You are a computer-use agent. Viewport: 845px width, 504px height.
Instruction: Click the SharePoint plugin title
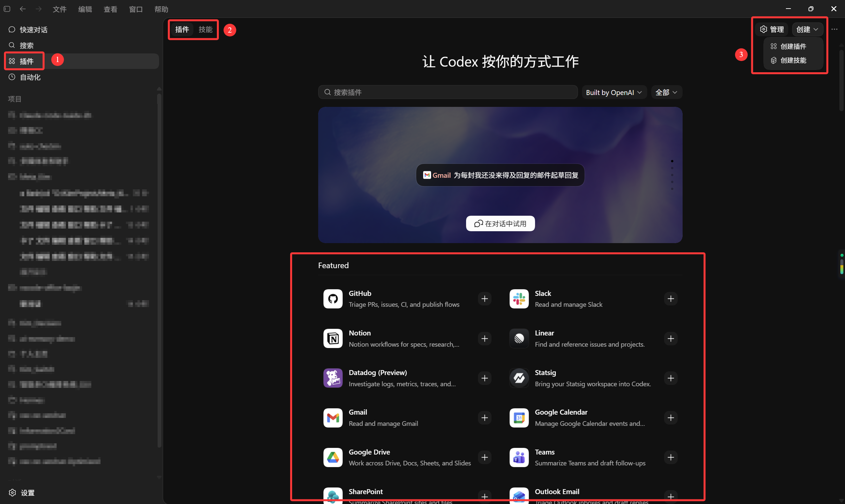point(366,491)
